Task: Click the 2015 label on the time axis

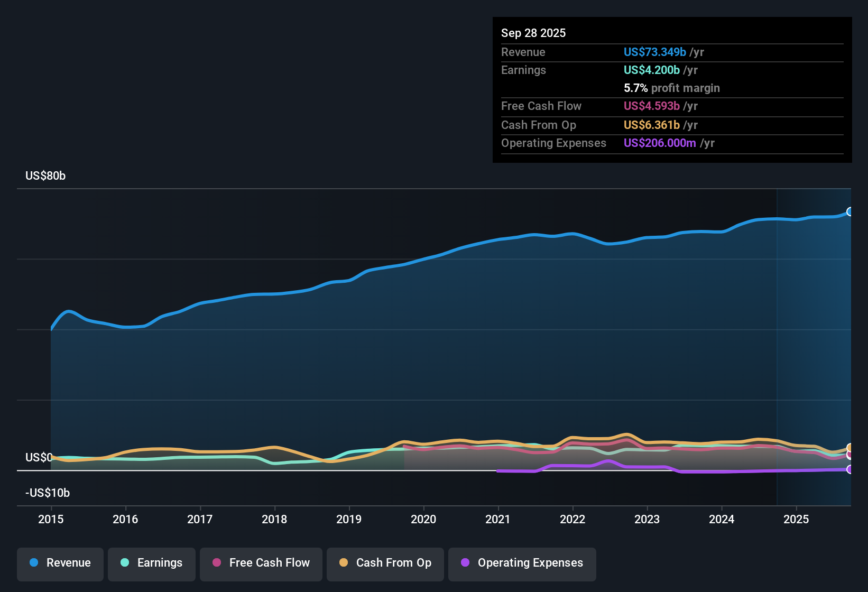Action: [x=51, y=519]
